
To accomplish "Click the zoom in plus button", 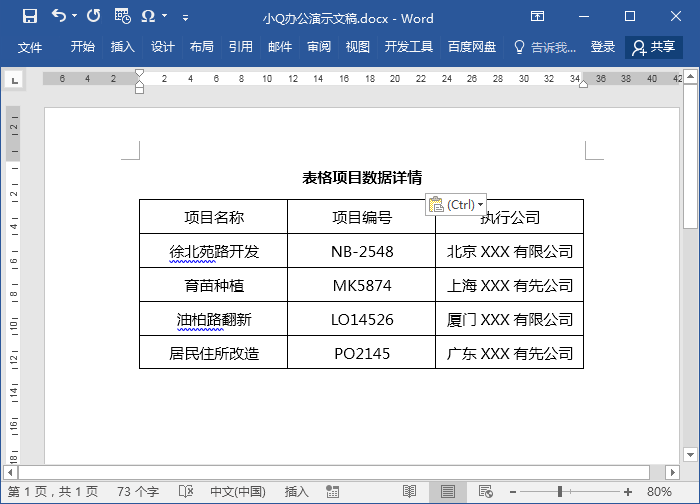I will [x=628, y=492].
